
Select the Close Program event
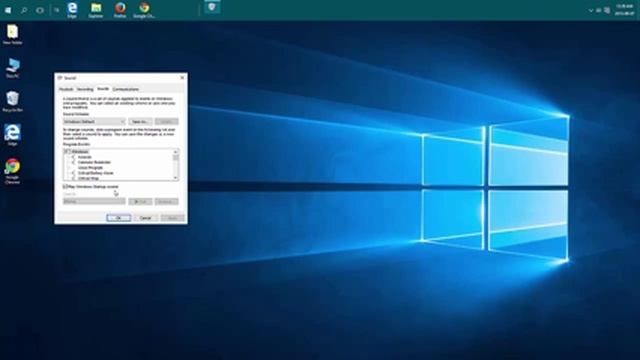(x=90, y=167)
